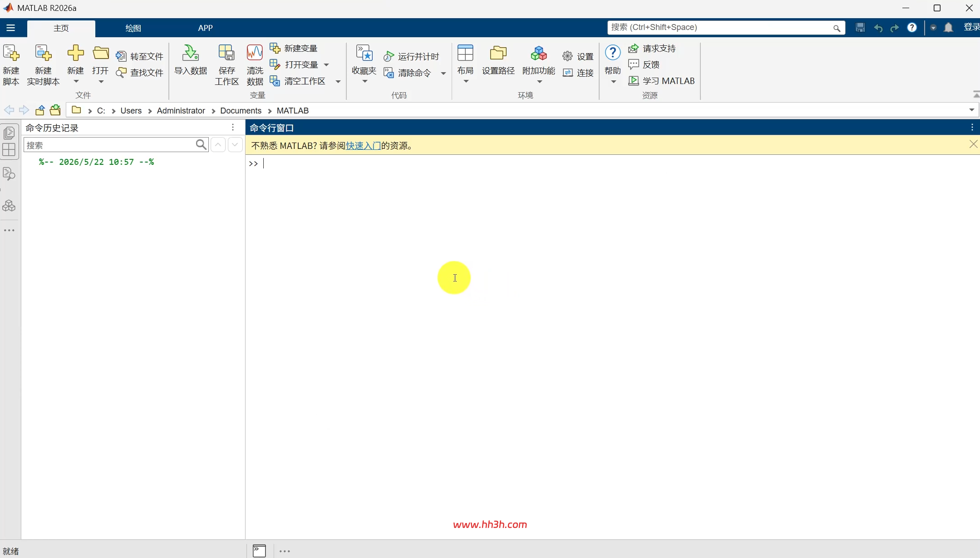The width and height of the screenshot is (980, 558).
Task: Click the Connect (连接) button
Action: pyautogui.click(x=578, y=73)
